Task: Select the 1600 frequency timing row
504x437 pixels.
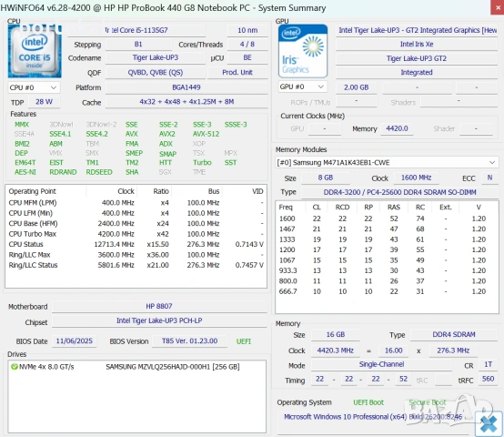Action: 387,218
